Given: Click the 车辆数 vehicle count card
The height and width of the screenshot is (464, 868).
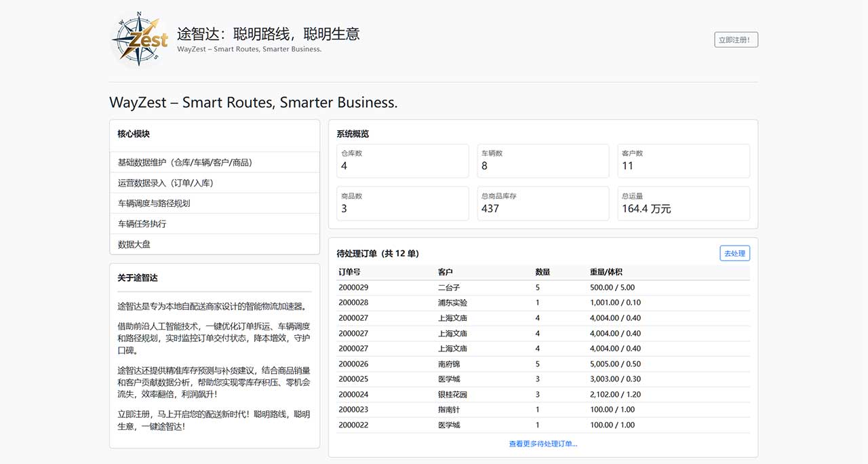Looking at the screenshot, I should (542, 161).
